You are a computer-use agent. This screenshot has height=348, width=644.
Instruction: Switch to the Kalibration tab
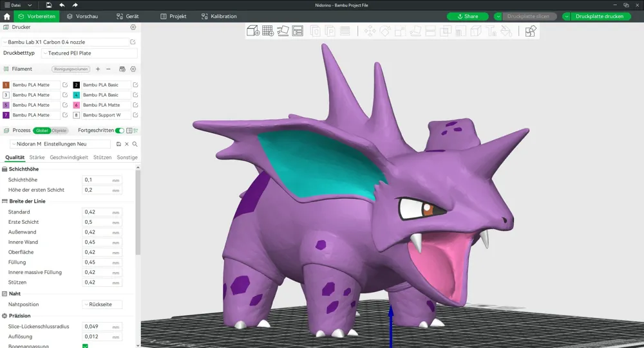pyautogui.click(x=219, y=17)
